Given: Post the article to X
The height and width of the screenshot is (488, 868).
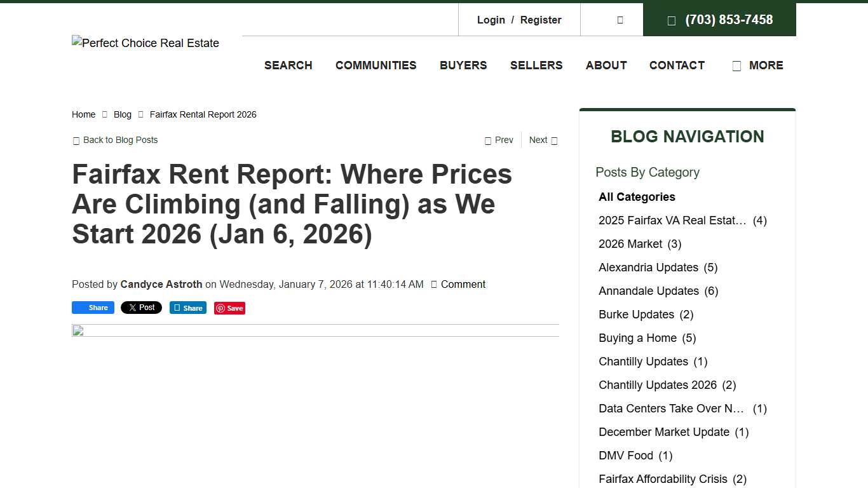Looking at the screenshot, I should click(x=141, y=308).
